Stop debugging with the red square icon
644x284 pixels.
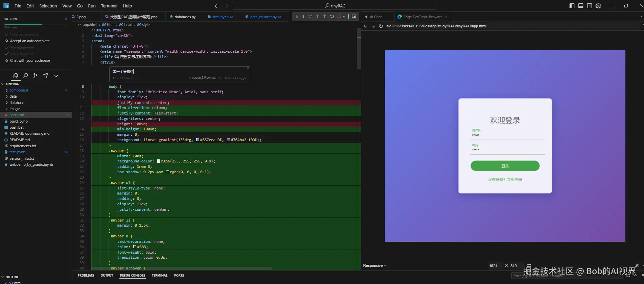[339, 16]
